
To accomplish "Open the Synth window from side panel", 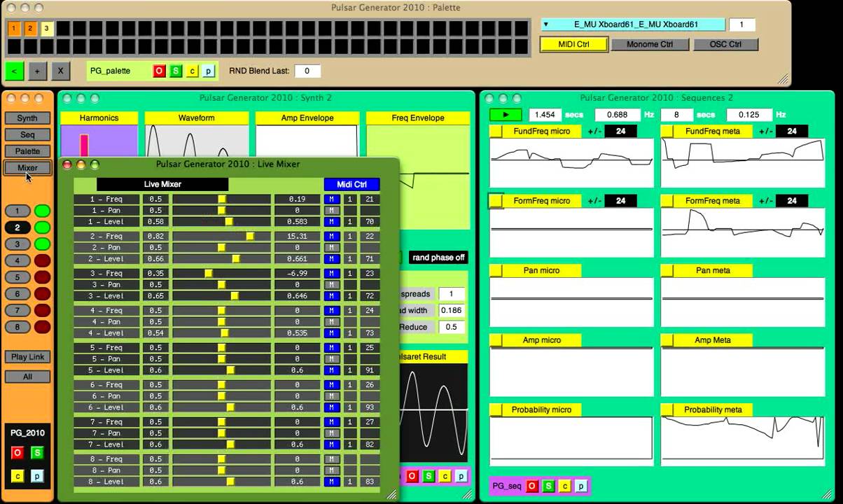I will [x=27, y=118].
